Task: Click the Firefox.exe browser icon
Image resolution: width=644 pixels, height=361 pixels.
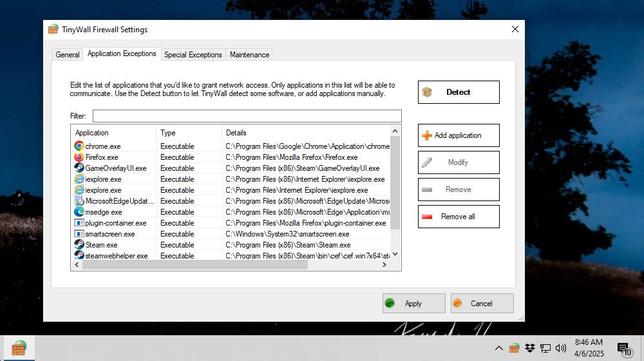Action: click(79, 157)
